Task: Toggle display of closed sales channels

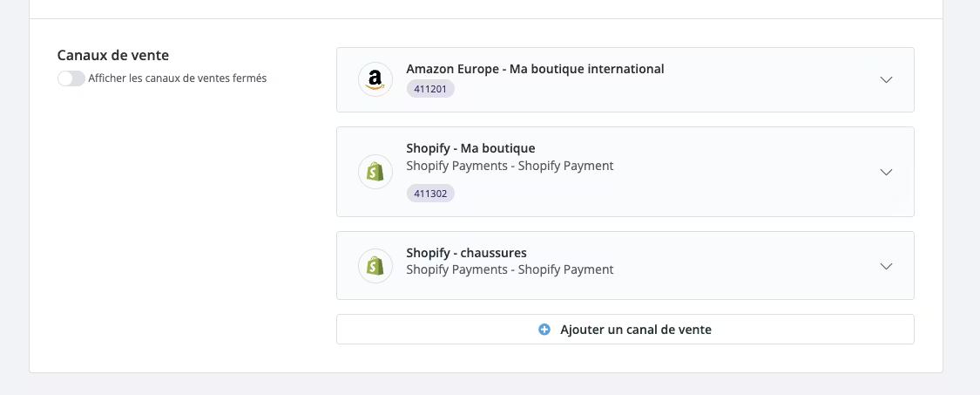Action: [71, 78]
